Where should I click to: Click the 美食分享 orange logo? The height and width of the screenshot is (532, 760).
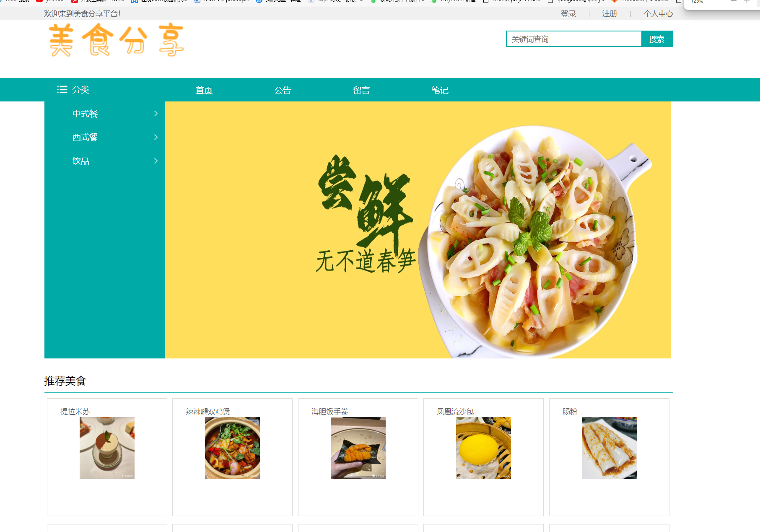[117, 40]
